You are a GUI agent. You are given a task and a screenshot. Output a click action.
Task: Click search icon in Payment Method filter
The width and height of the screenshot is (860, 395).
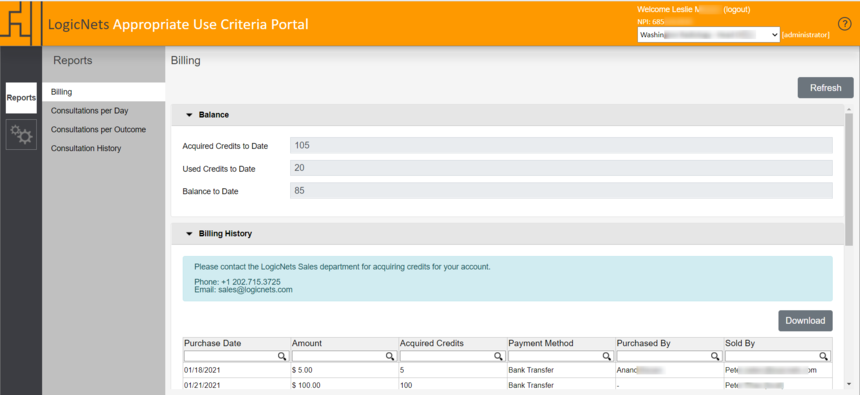pyautogui.click(x=607, y=357)
